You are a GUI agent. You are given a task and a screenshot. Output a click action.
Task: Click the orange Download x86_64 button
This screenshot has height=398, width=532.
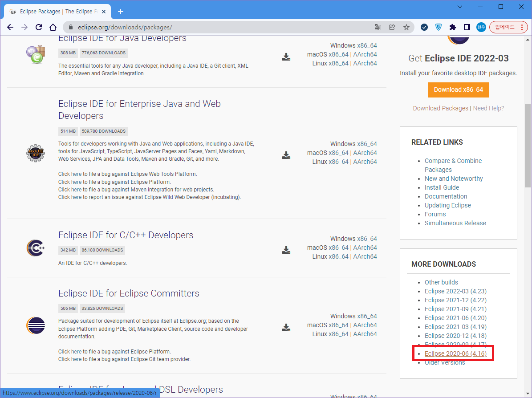click(x=459, y=90)
